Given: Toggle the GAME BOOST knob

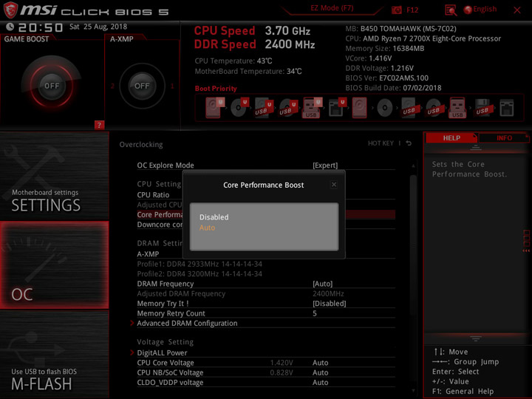Looking at the screenshot, I should point(52,86).
